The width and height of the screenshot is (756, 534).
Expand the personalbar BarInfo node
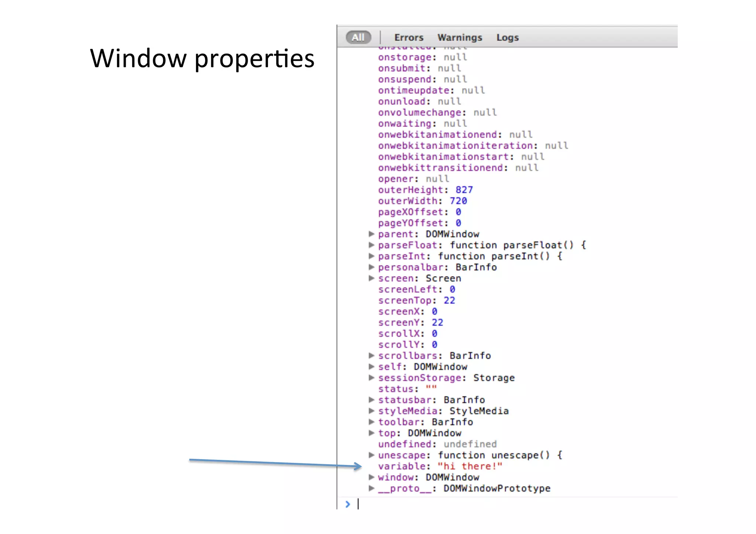coord(371,267)
